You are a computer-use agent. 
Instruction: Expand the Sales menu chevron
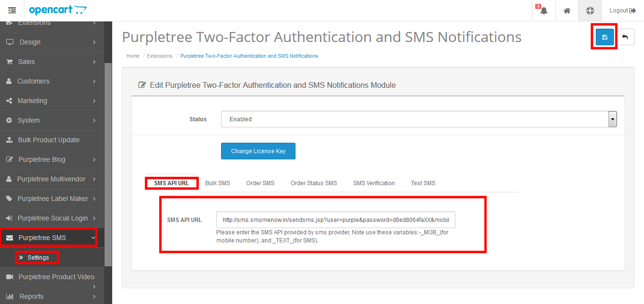coord(95,62)
